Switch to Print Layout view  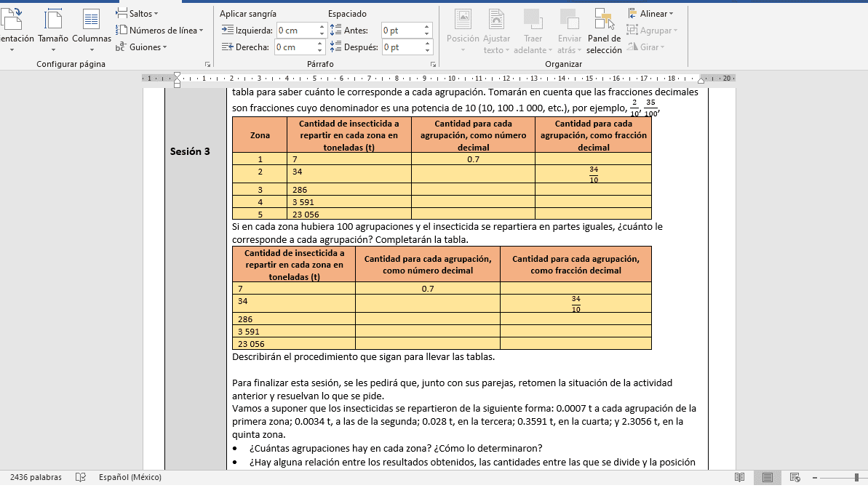(768, 477)
